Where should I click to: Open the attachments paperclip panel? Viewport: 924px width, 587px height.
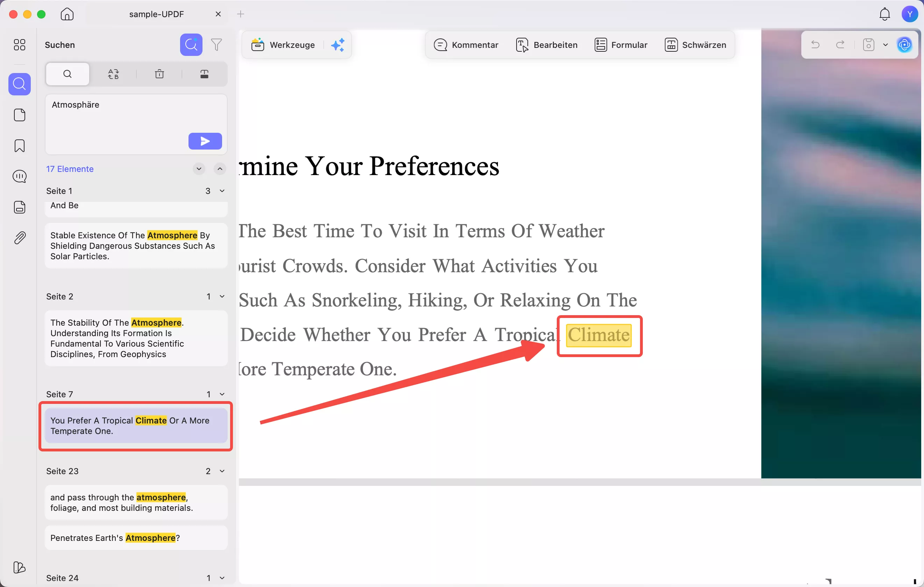click(20, 238)
